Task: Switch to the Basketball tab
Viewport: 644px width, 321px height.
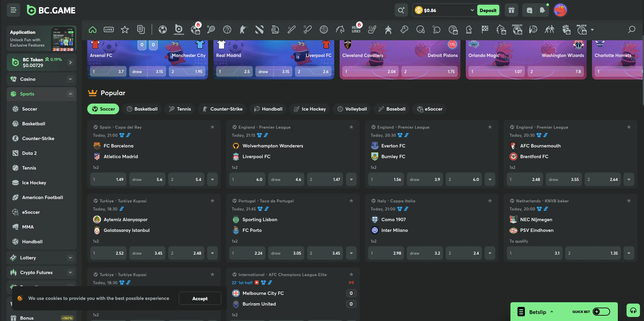Action: pyautogui.click(x=142, y=109)
